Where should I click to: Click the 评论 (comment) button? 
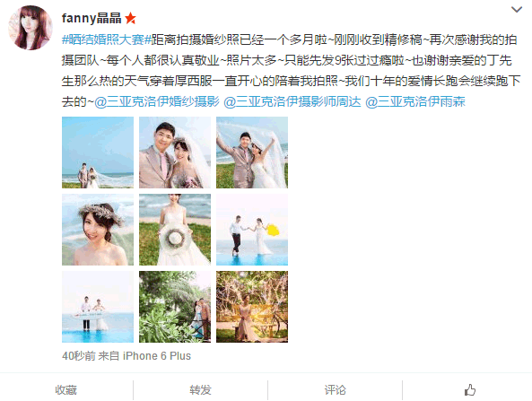coord(336,390)
